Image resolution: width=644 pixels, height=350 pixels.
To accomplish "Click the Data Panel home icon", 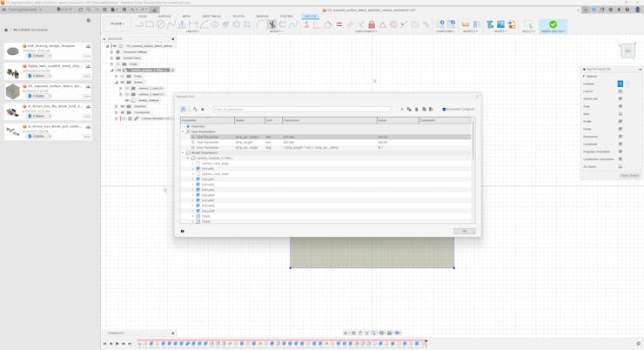I will 6,30.
